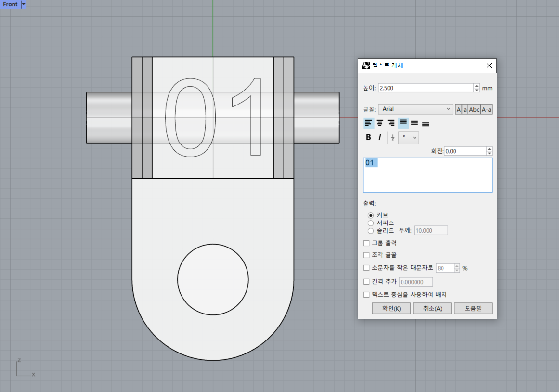The width and height of the screenshot is (559, 392).
Task: Click the circular hole in the model
Action: coord(213,280)
